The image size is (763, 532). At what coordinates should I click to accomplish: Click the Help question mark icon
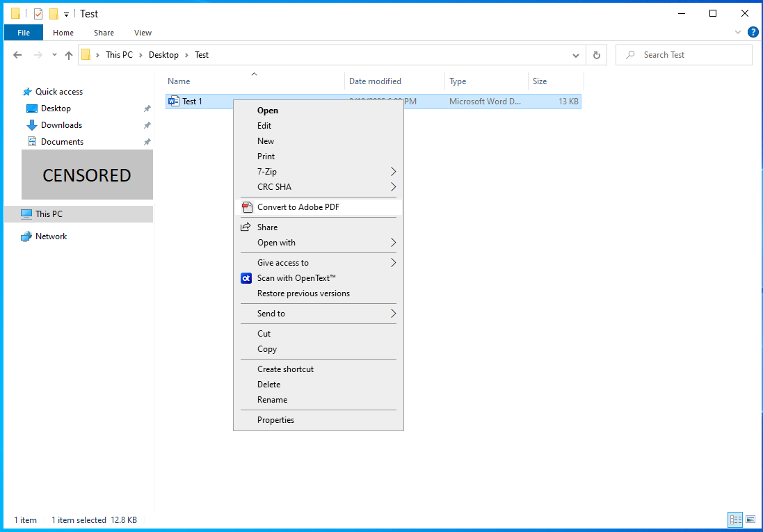(x=753, y=32)
